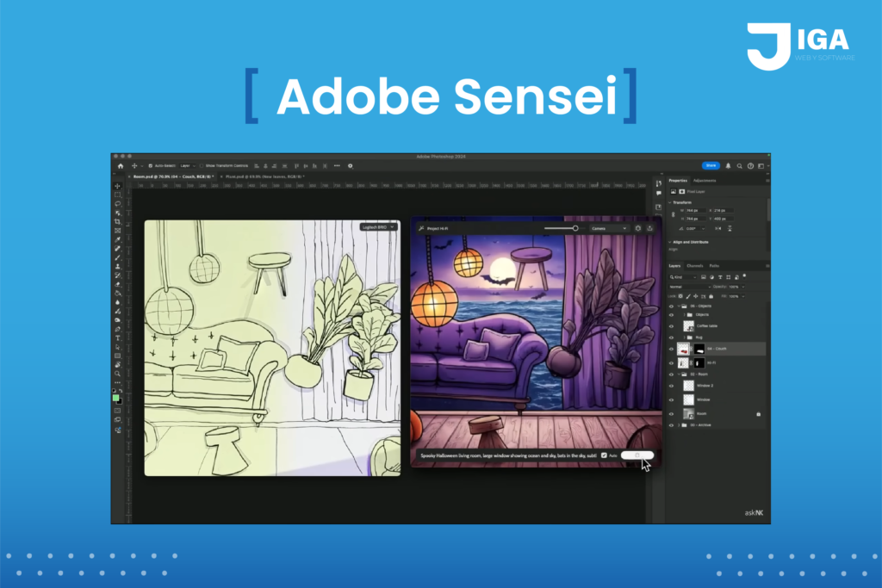Open the search magnifier in top bar
882x588 pixels.
click(x=739, y=166)
